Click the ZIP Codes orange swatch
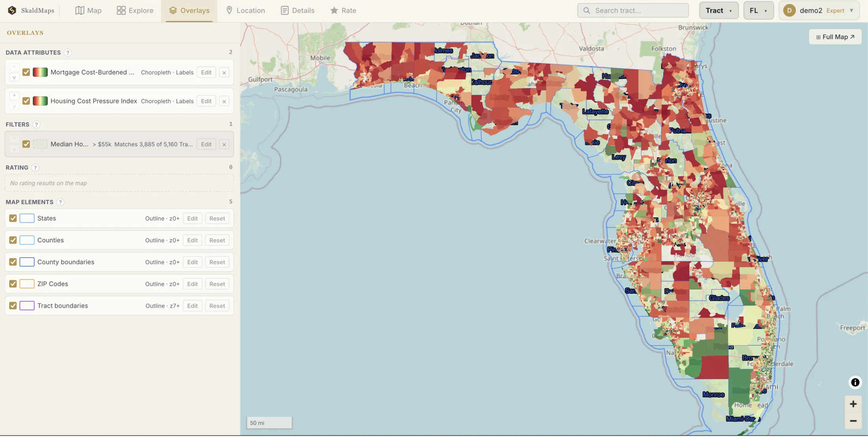The image size is (868, 437). pos(27,284)
